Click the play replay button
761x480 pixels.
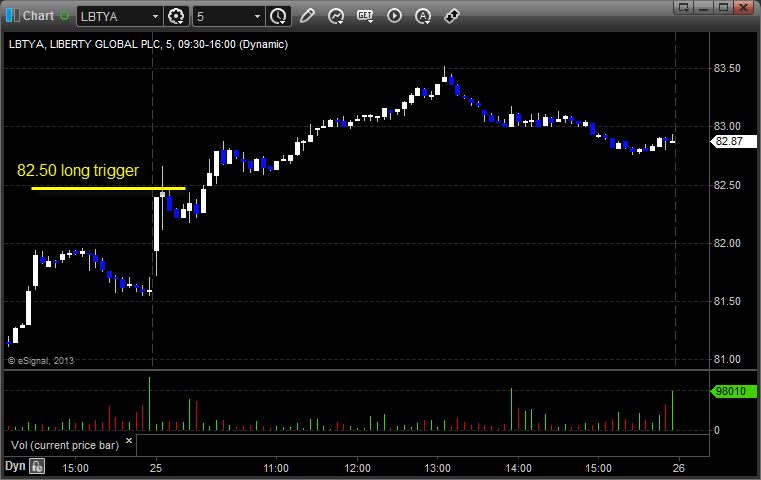394,16
